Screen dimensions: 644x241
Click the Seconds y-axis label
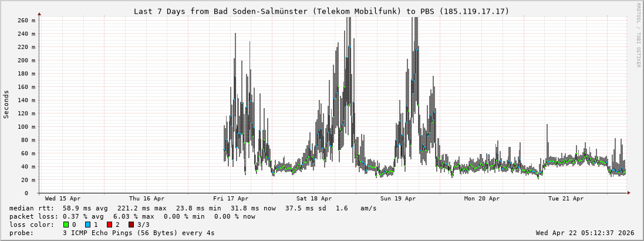click(6, 104)
